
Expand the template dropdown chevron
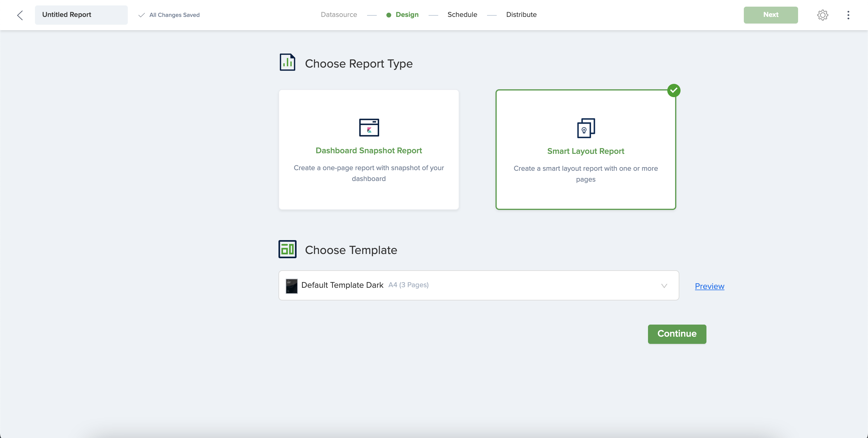point(664,286)
